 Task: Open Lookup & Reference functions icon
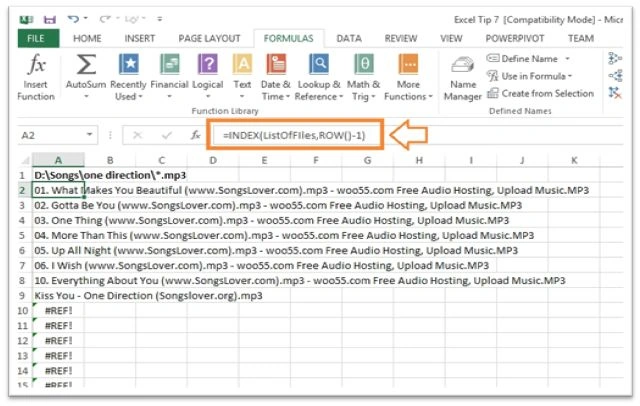point(319,64)
